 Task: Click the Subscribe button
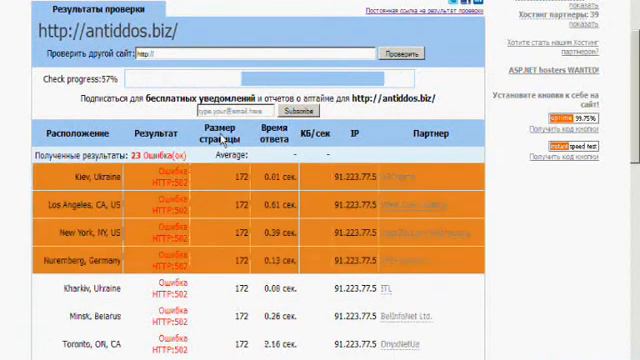(299, 111)
